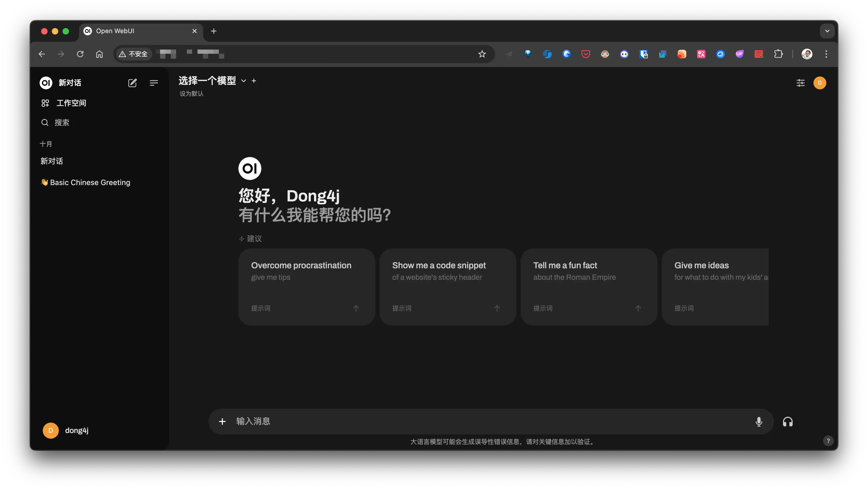Open the Basic Chinese Greeting chat
This screenshot has height=490, width=868.
(x=90, y=182)
